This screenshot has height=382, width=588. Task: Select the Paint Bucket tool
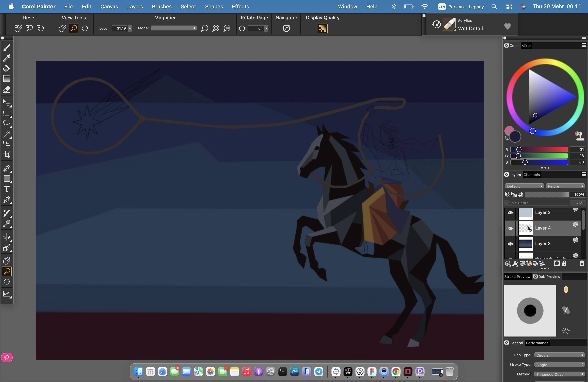(7, 68)
